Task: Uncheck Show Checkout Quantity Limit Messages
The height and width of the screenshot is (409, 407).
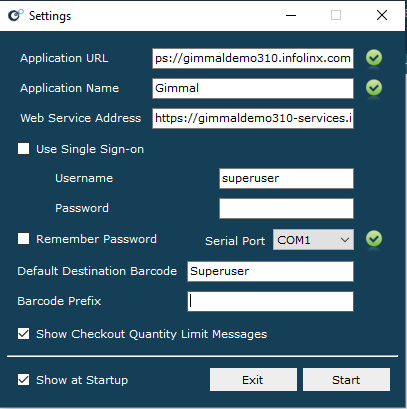Action: tap(24, 334)
